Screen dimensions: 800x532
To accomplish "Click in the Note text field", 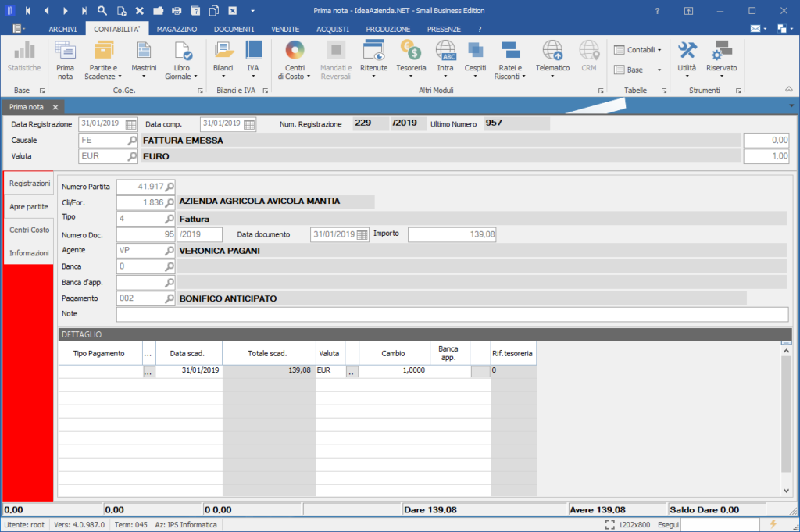I will click(x=452, y=314).
